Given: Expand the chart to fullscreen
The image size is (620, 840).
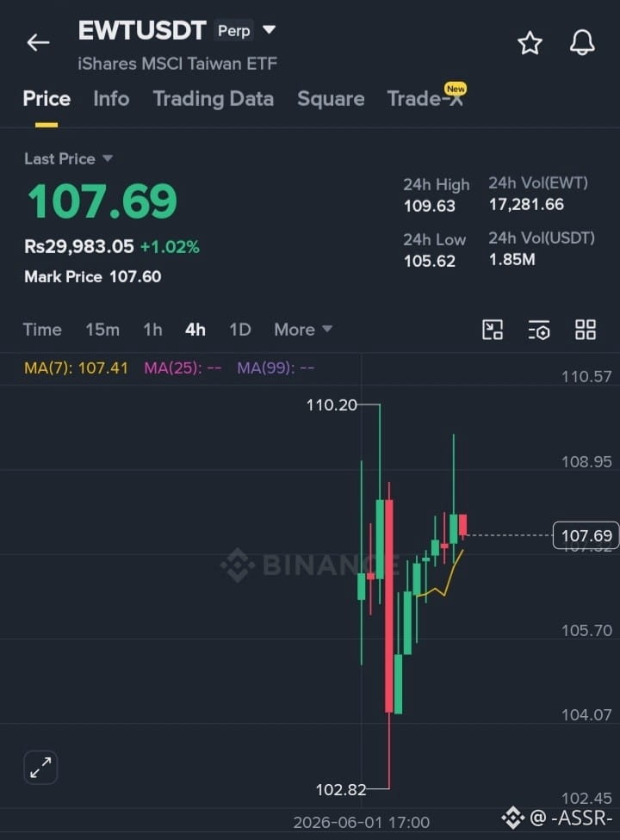Looking at the screenshot, I should pos(40,767).
